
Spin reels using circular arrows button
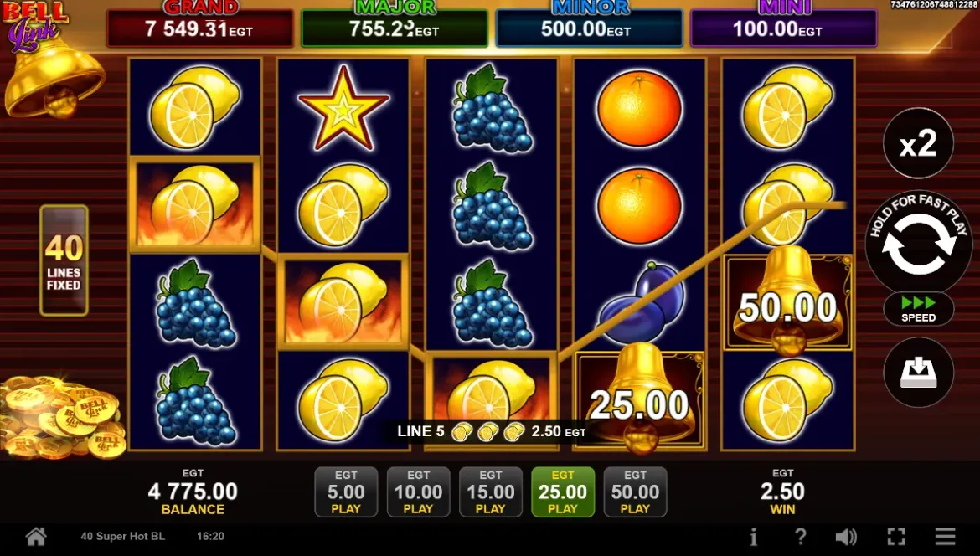click(x=918, y=243)
